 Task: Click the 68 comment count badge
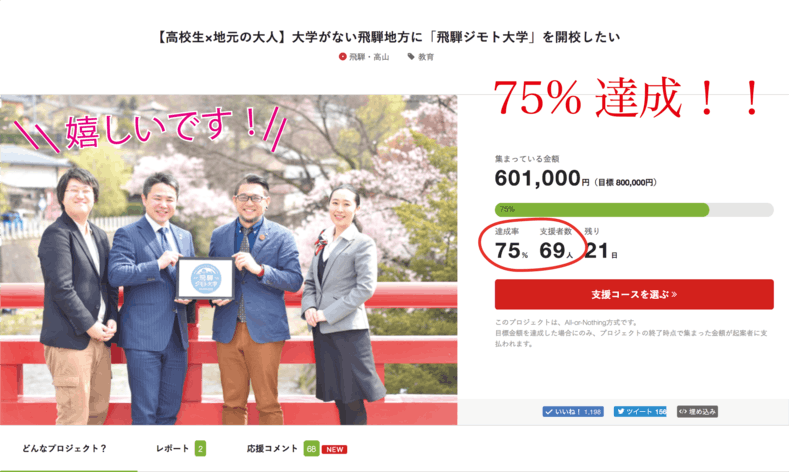[311, 449]
